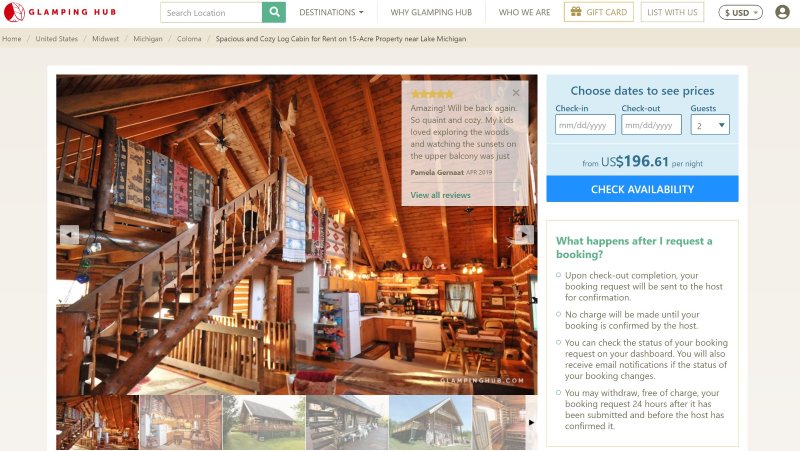Click the Check Availability button
Image resolution: width=800 pixels, height=451 pixels.
click(x=642, y=189)
